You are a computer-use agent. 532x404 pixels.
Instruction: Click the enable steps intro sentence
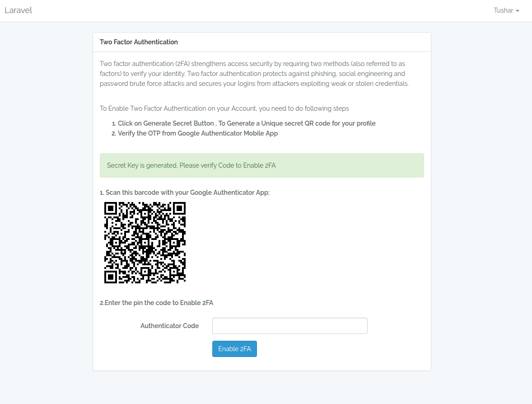pyautogui.click(x=224, y=108)
